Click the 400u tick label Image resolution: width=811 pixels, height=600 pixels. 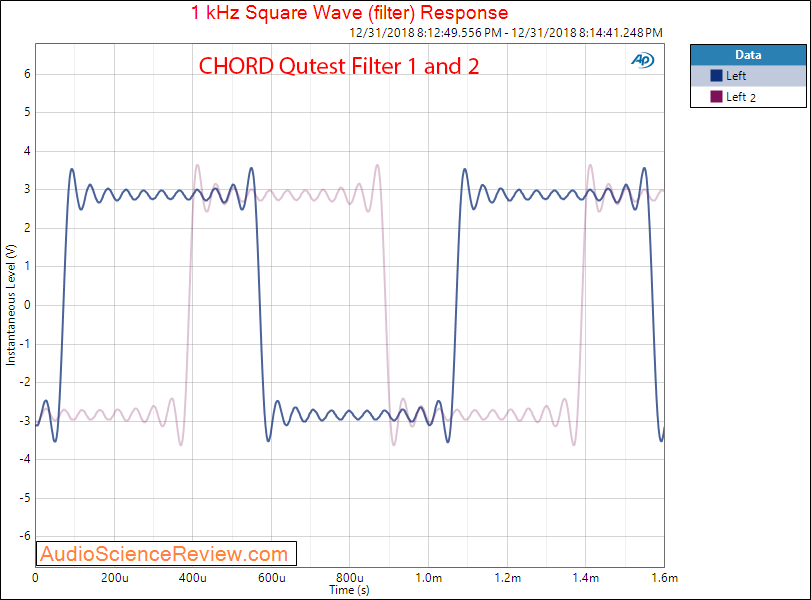pos(192,578)
